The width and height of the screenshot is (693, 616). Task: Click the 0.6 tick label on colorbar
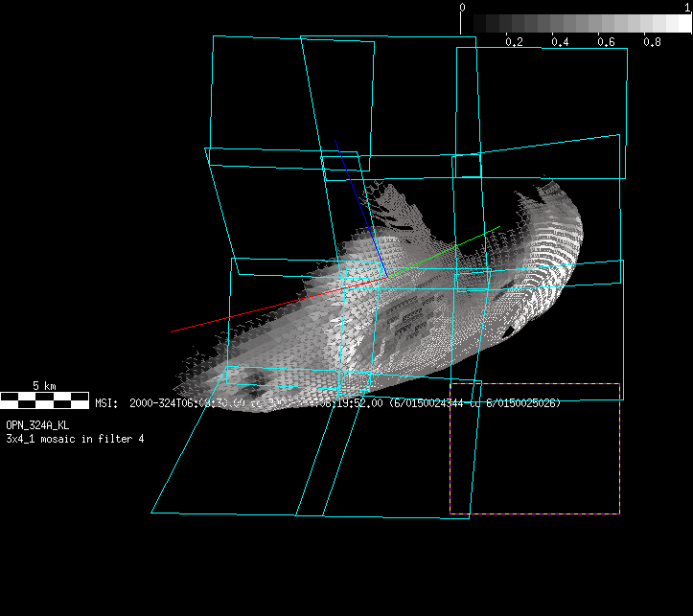606,42
